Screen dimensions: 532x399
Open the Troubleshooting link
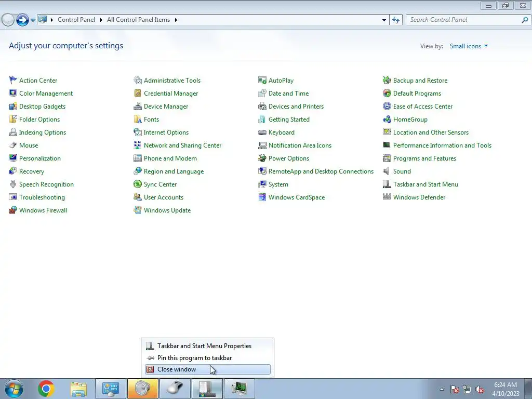pyautogui.click(x=42, y=197)
